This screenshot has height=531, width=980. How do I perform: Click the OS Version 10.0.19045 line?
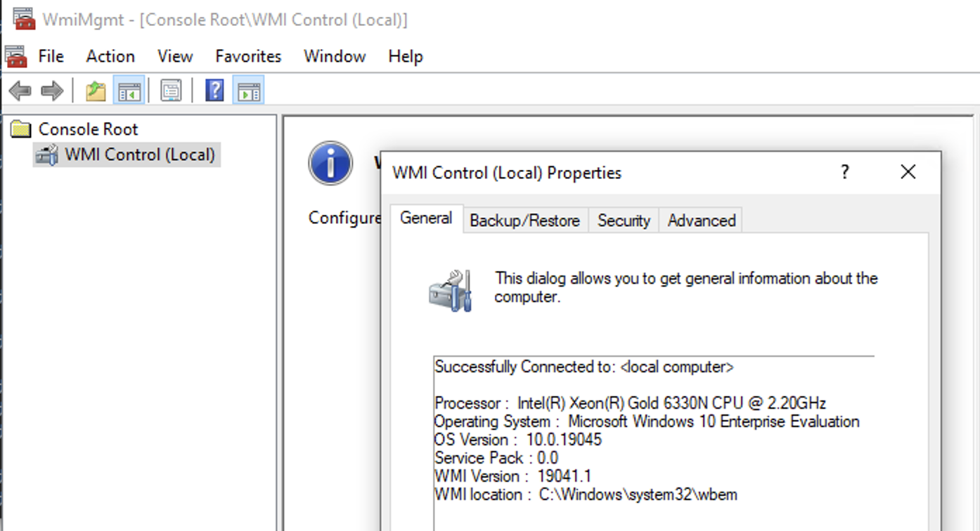click(518, 440)
